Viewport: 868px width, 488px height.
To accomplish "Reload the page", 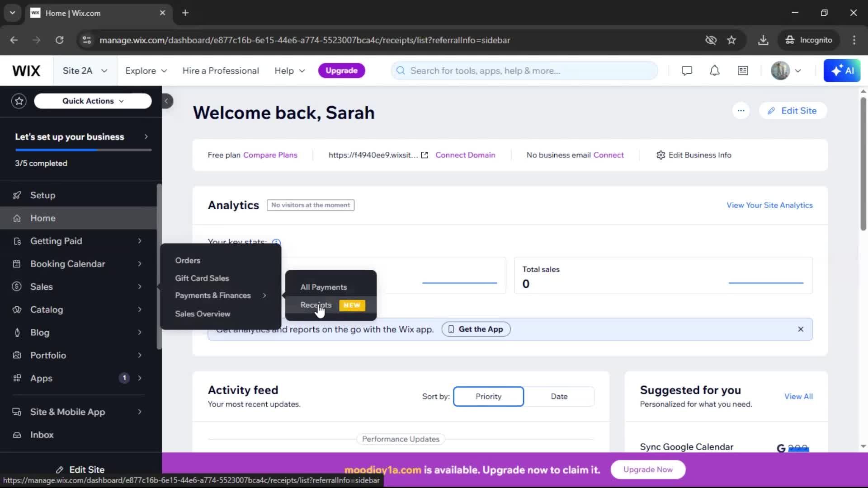I will (x=59, y=40).
